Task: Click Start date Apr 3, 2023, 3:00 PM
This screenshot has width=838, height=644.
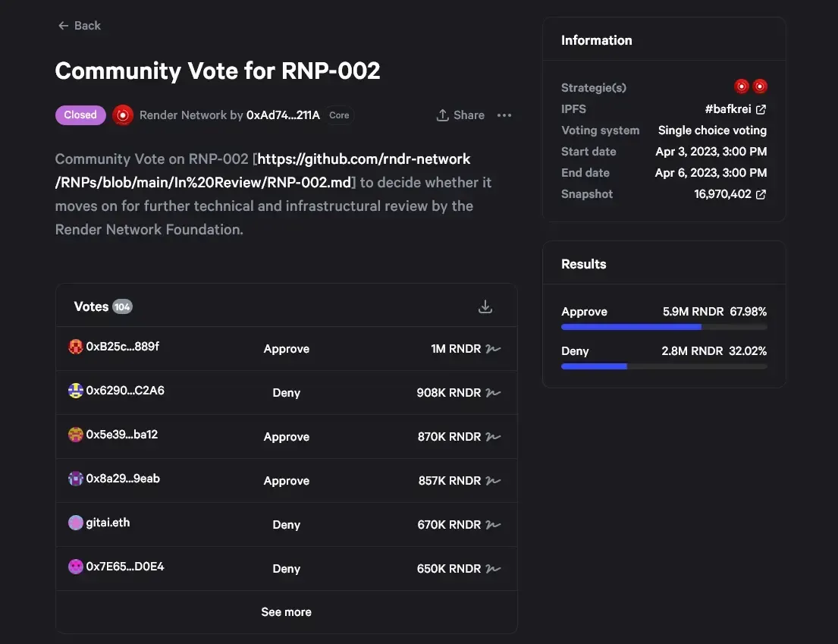Action: (711, 152)
